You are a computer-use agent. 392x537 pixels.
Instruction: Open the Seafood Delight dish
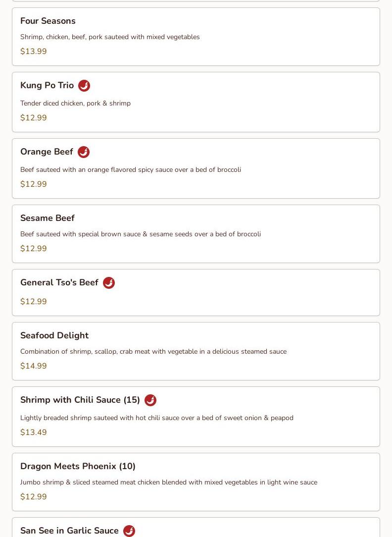click(x=54, y=335)
